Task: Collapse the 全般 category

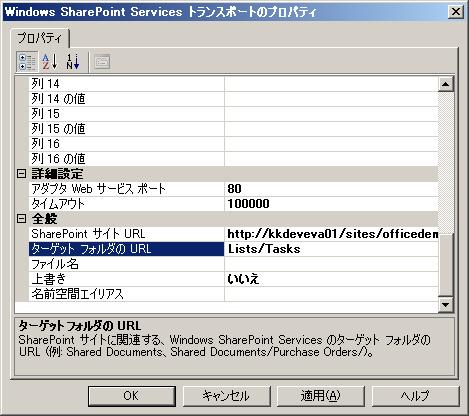Action: [21, 219]
